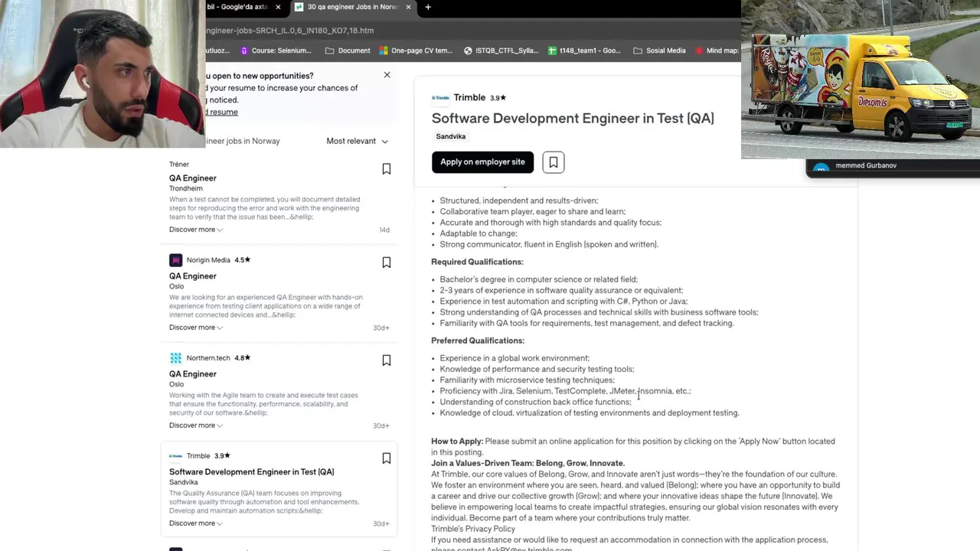Click the Required Qualifications heading
The width and height of the screenshot is (980, 551).
coord(477,262)
